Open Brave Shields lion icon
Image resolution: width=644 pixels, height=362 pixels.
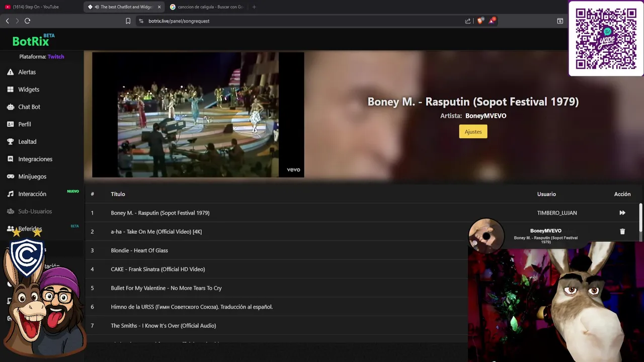480,21
